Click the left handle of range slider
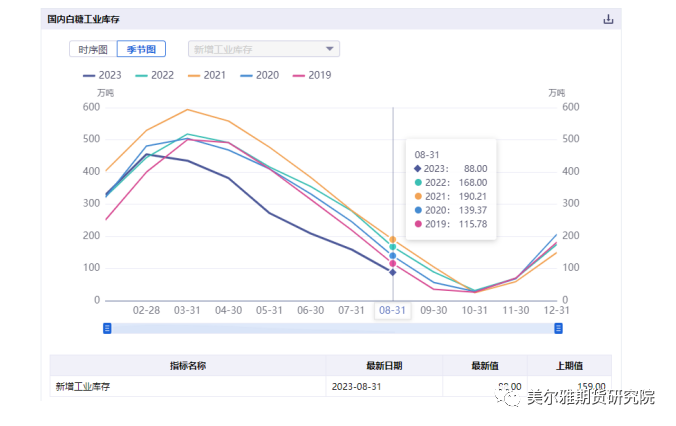676x426 pixels. 107,327
